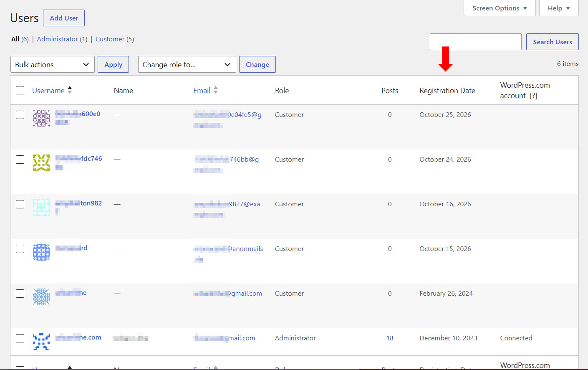The height and width of the screenshot is (370, 588).
Task: Sort the table by Email column
Action: [x=202, y=90]
